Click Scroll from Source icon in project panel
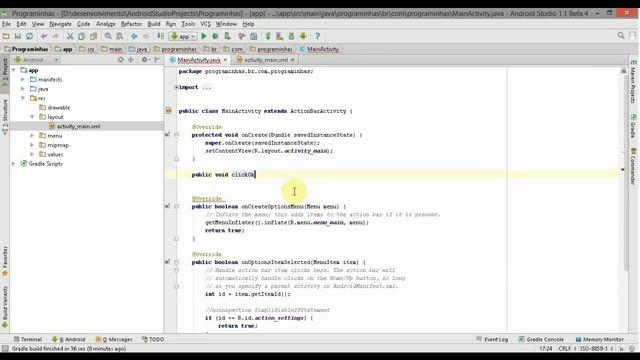Screen dimensions: 640x360 tap(120, 60)
